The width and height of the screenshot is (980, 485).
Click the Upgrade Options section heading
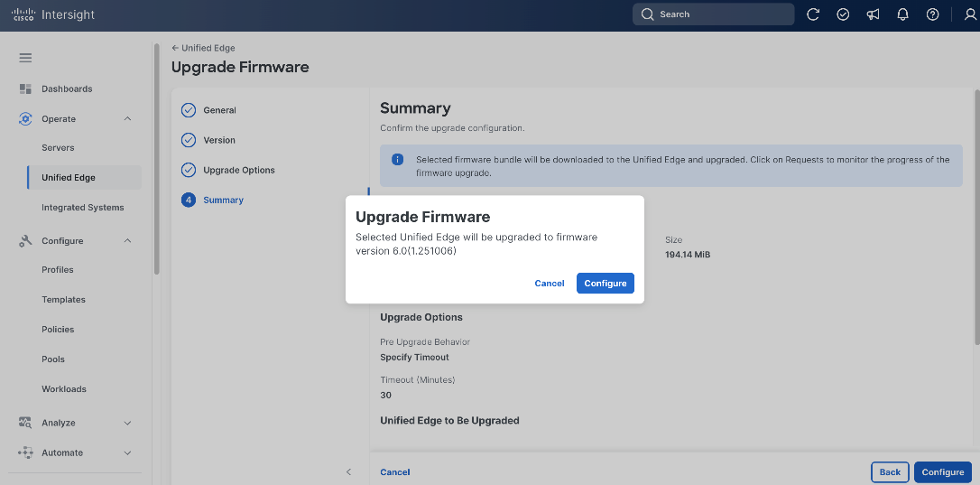(x=421, y=317)
